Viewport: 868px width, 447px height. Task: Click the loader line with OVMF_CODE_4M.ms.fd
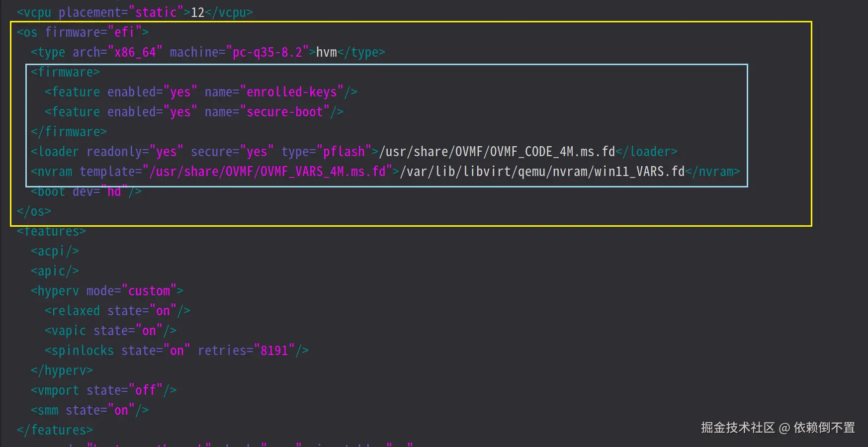(354, 152)
